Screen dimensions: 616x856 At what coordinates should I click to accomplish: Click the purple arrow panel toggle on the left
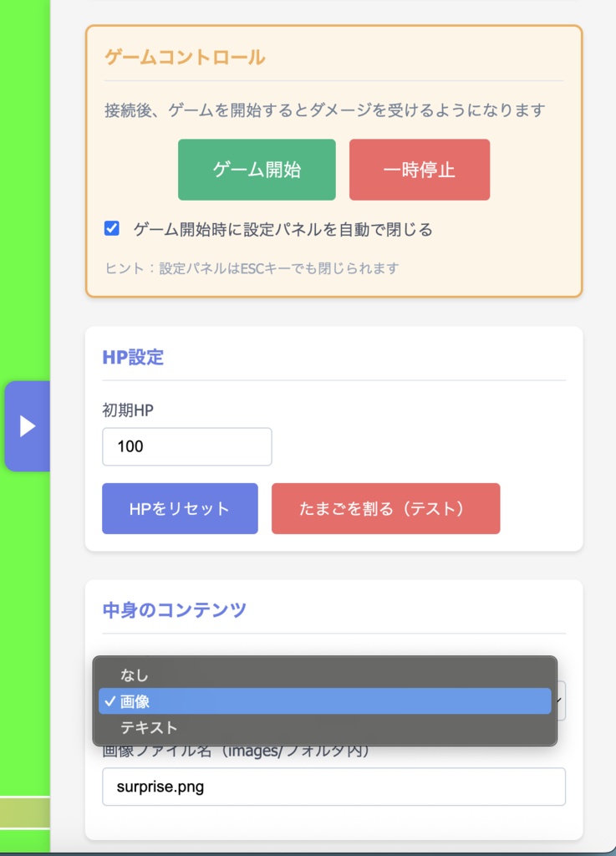27,425
